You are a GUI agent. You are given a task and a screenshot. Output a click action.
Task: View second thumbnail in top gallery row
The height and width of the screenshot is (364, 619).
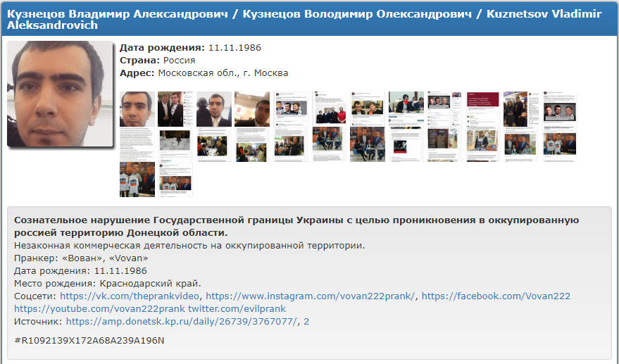tap(175, 108)
